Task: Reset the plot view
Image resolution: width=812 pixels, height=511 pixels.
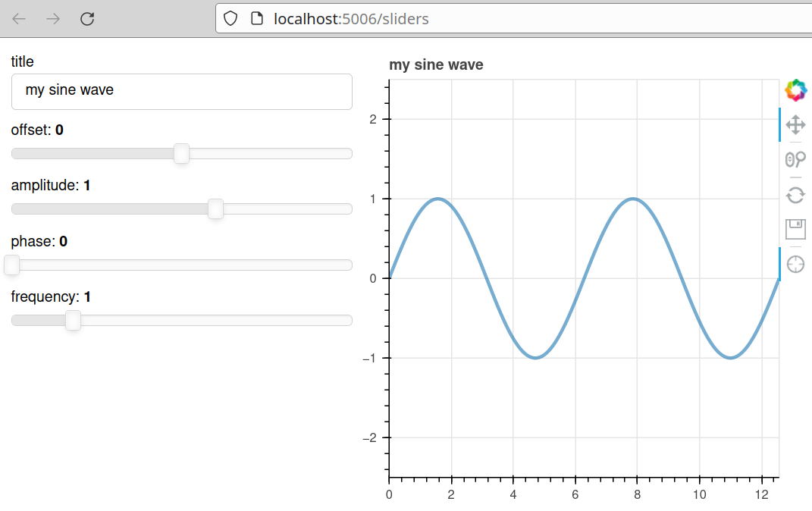Action: (x=795, y=195)
